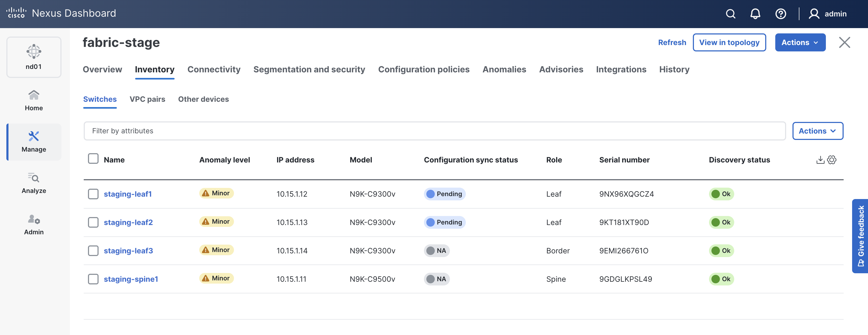
Task: Open table column settings gear icon
Action: (832, 160)
